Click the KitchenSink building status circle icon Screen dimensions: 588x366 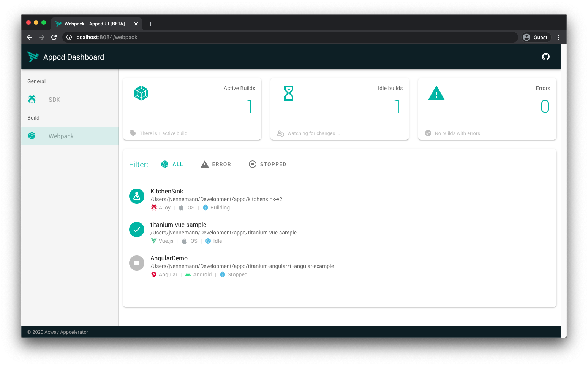coord(137,196)
